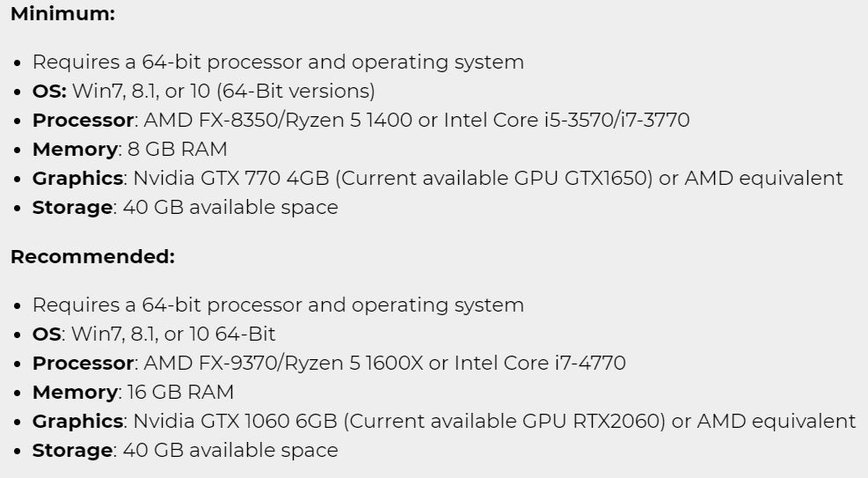The height and width of the screenshot is (478, 868).
Task: Click the Minimum heading
Action: (x=62, y=14)
